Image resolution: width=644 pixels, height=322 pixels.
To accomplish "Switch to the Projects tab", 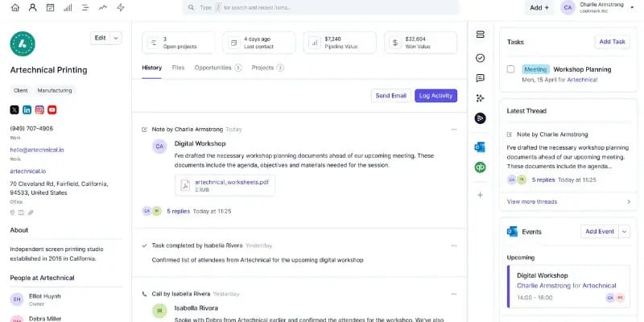I will click(x=267, y=68).
